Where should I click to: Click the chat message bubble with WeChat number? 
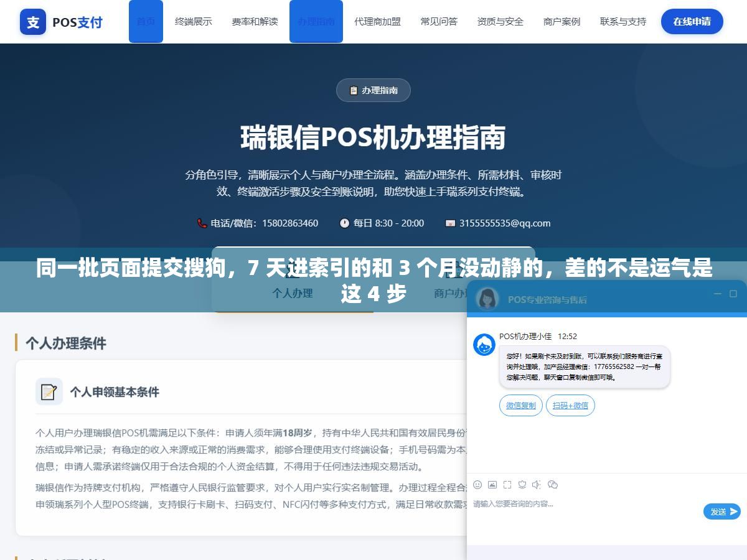[x=585, y=367]
